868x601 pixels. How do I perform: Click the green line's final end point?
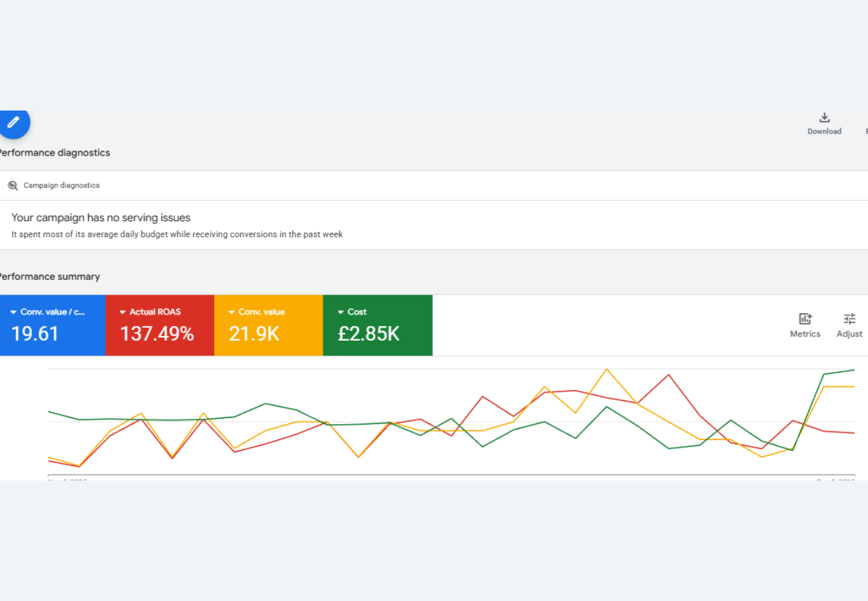[854, 370]
